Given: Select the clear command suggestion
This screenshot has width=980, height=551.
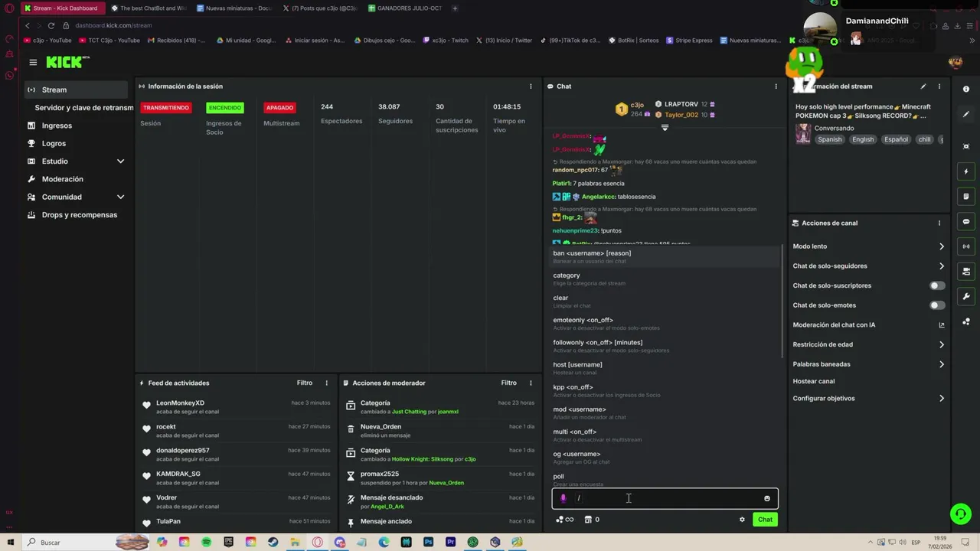Looking at the screenshot, I should coord(665,302).
